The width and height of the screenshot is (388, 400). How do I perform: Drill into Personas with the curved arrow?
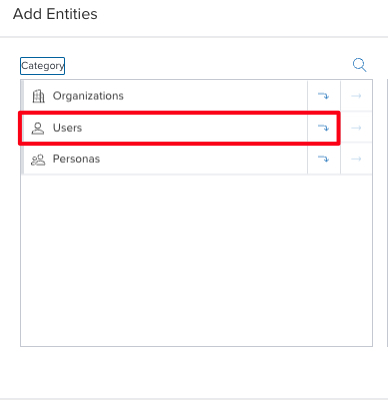(323, 159)
